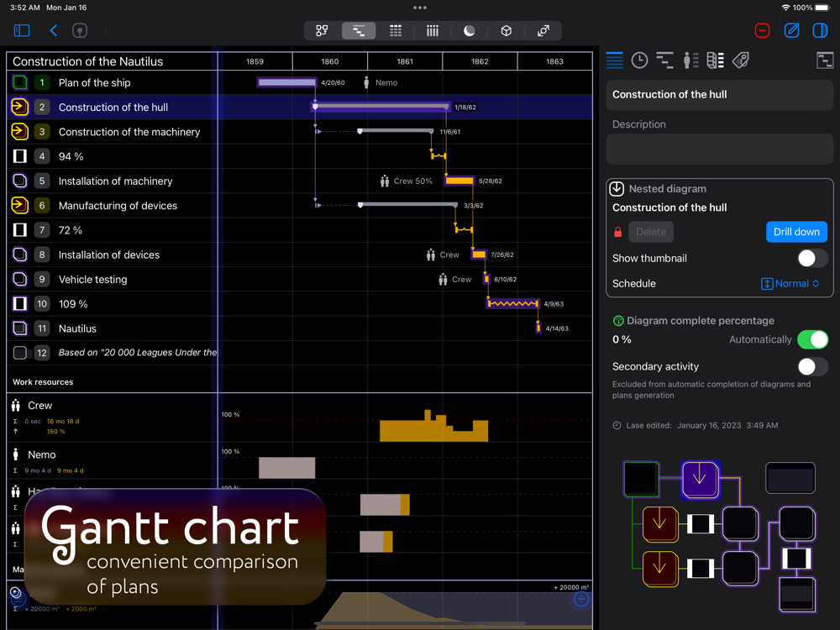The image size is (840, 630).
Task: Click status box of Plan of the ship
Action: 20,82
